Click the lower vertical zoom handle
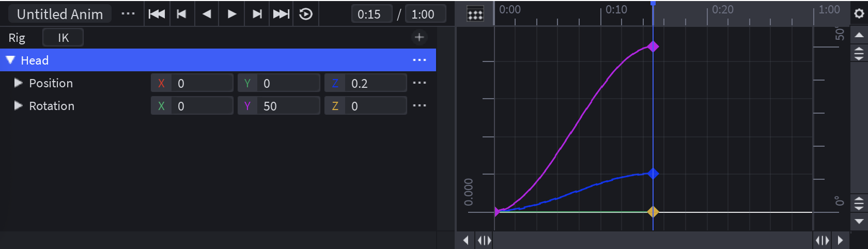The image size is (868, 249). (x=859, y=204)
